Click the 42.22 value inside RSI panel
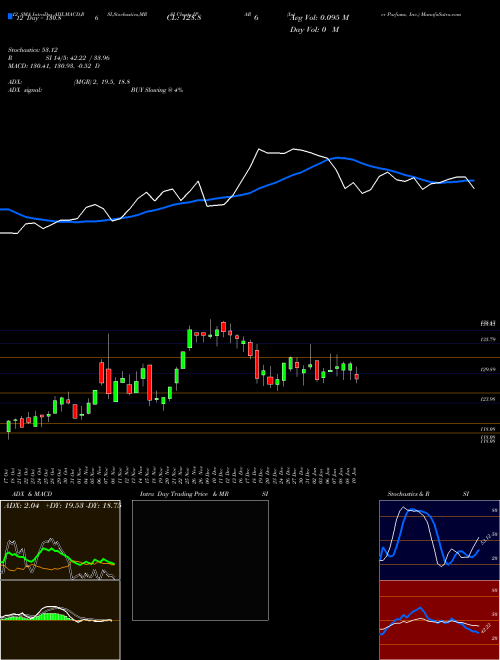This screenshot has width=500, height=660. click(x=484, y=628)
